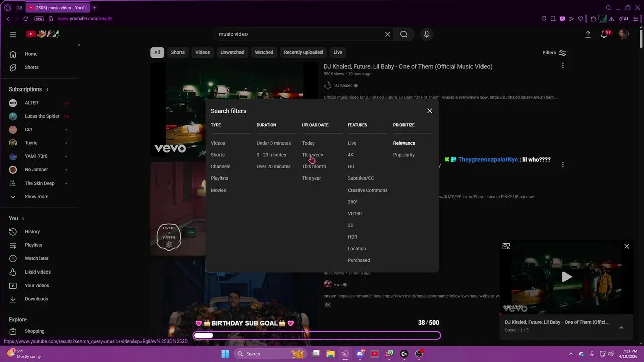Enable the HDR feature filter
This screenshot has height=362, width=644.
pyautogui.click(x=352, y=237)
